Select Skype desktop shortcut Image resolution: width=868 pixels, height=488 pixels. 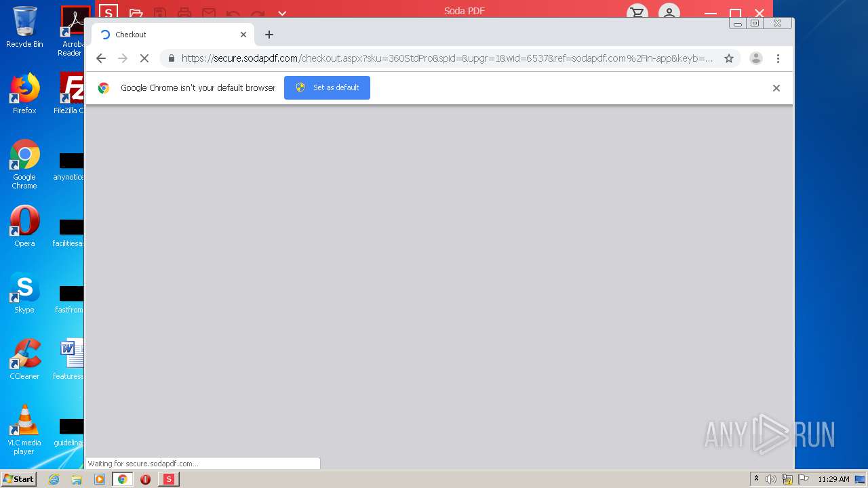coord(24,293)
